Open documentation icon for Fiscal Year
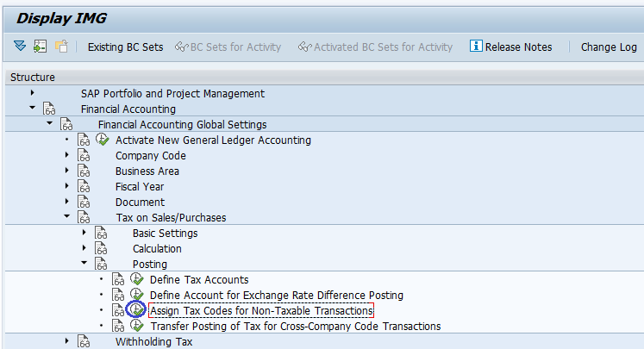The width and height of the screenshot is (644, 349). pyautogui.click(x=84, y=187)
